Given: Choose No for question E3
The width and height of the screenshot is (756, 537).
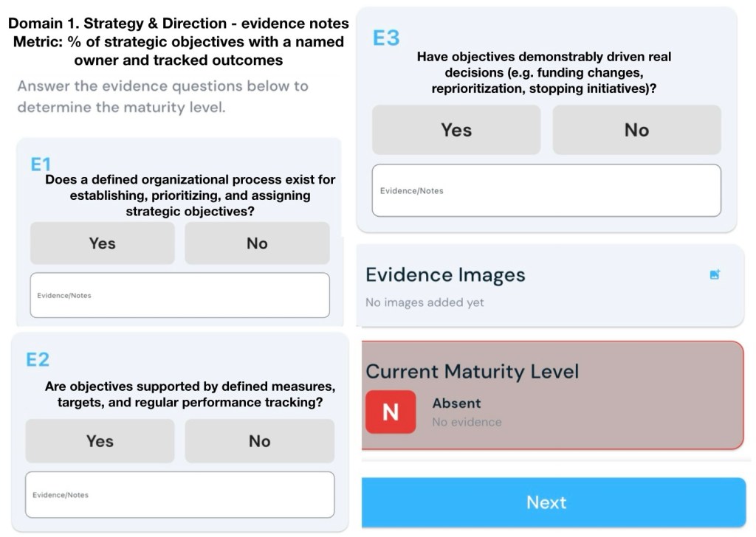Looking at the screenshot, I should (636, 130).
